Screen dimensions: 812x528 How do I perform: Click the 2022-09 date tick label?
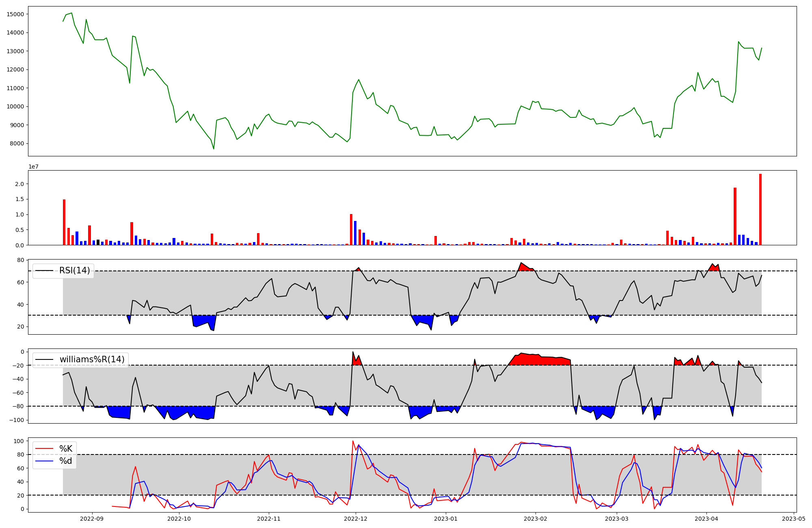point(92,519)
